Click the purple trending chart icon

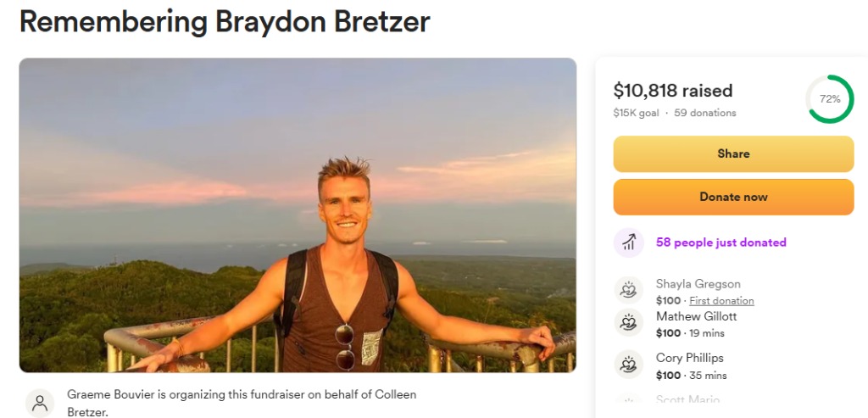[628, 242]
